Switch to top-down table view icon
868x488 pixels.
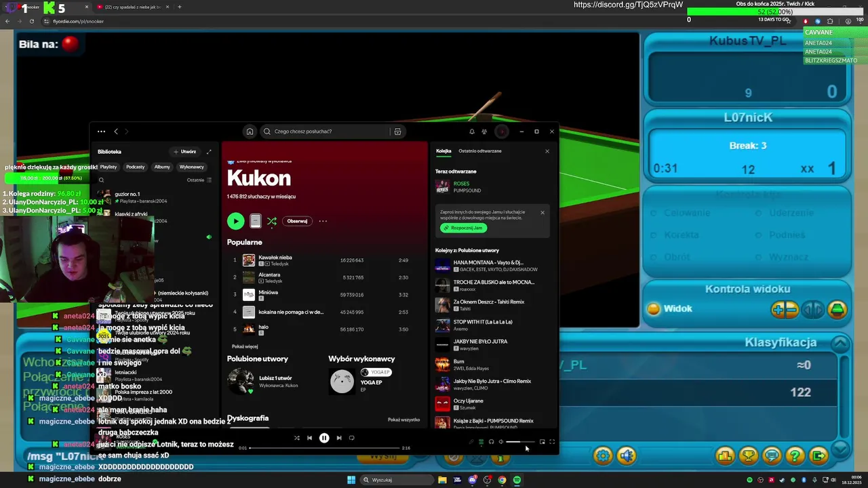(838, 310)
